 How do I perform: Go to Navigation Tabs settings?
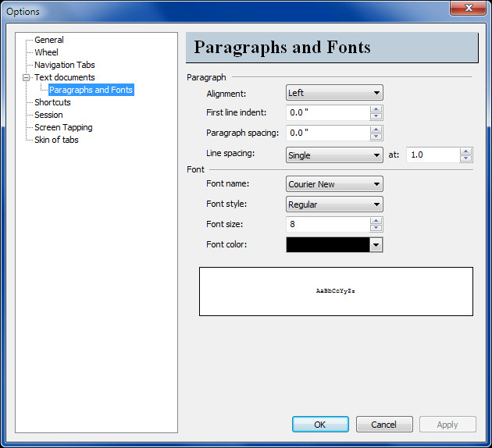(64, 65)
